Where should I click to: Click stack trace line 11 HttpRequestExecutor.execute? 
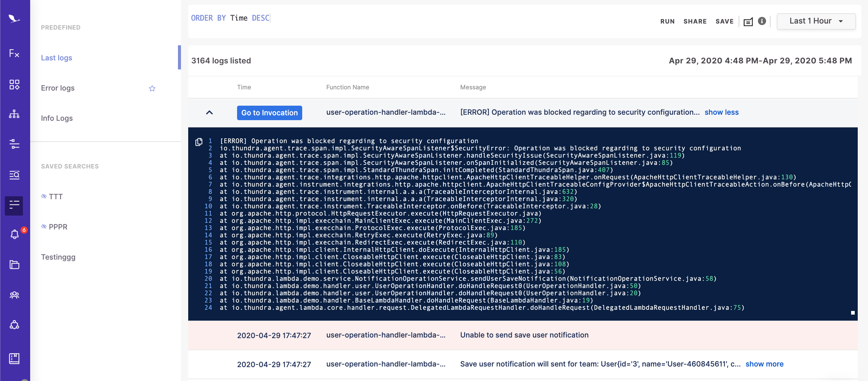click(380, 213)
